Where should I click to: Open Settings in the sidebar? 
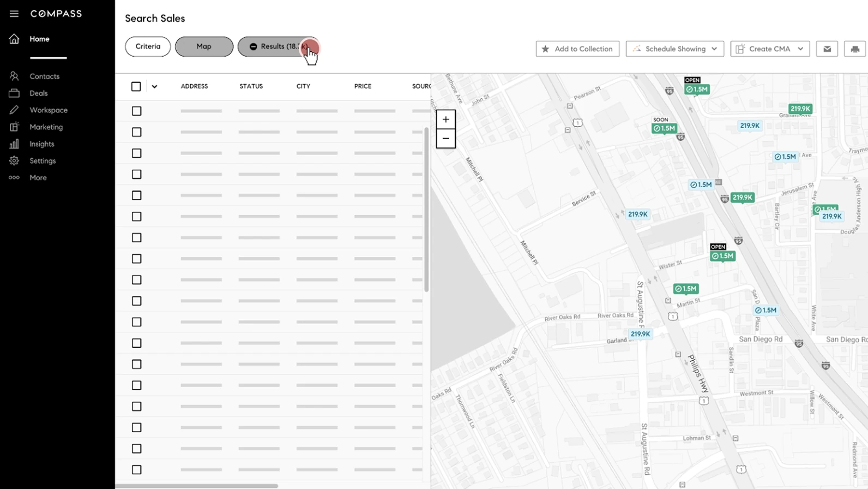point(43,161)
